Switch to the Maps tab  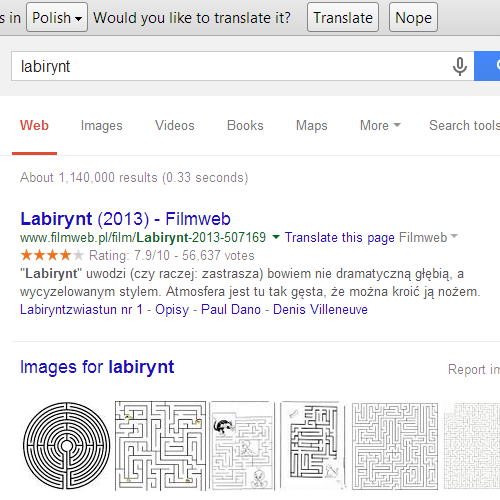312,126
